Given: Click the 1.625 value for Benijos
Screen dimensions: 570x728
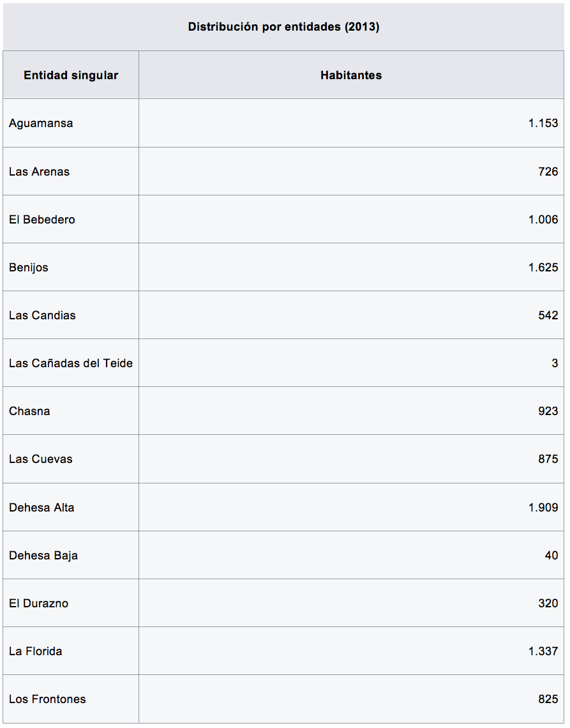Looking at the screenshot, I should 543,267.
